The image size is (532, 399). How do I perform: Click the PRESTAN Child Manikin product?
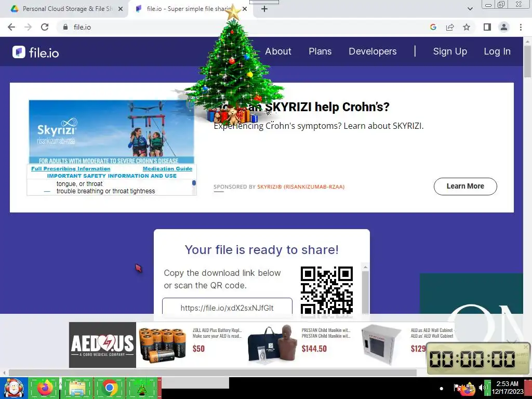(299, 345)
